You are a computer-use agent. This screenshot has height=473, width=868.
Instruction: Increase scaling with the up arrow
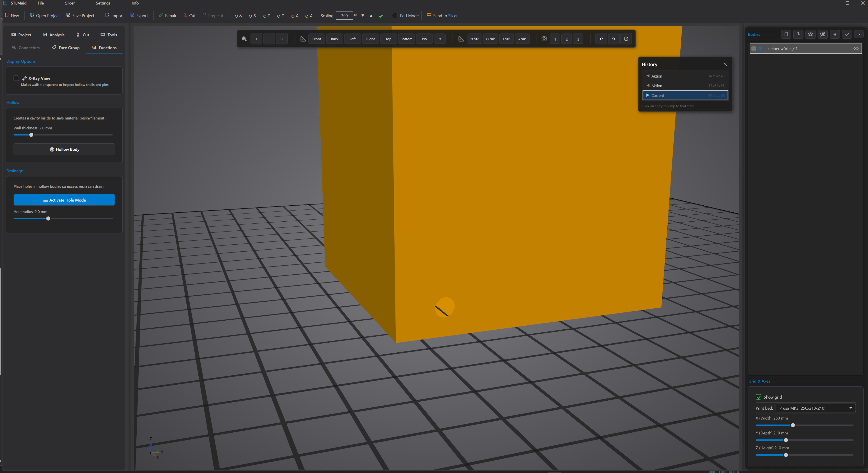[x=371, y=16]
